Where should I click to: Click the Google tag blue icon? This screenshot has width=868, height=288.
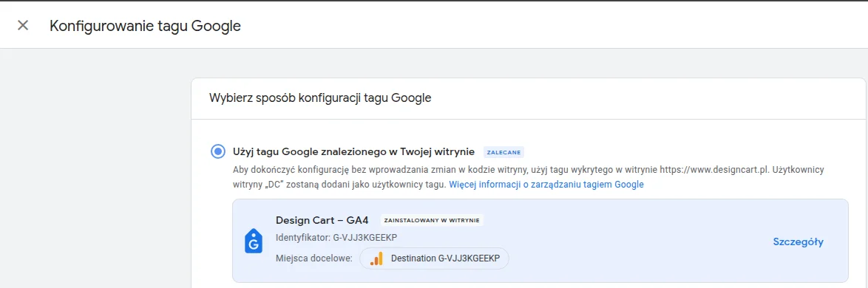(x=254, y=241)
